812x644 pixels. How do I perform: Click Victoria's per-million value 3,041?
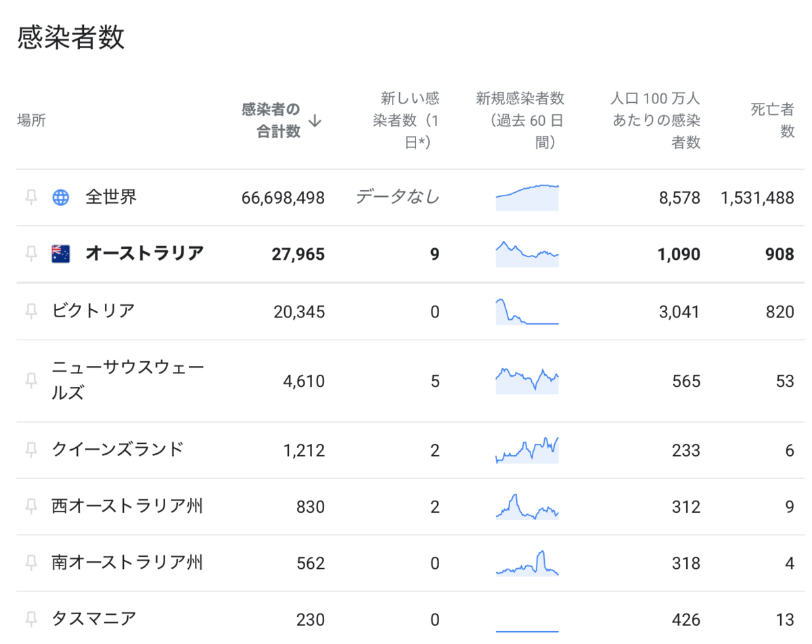(x=681, y=312)
